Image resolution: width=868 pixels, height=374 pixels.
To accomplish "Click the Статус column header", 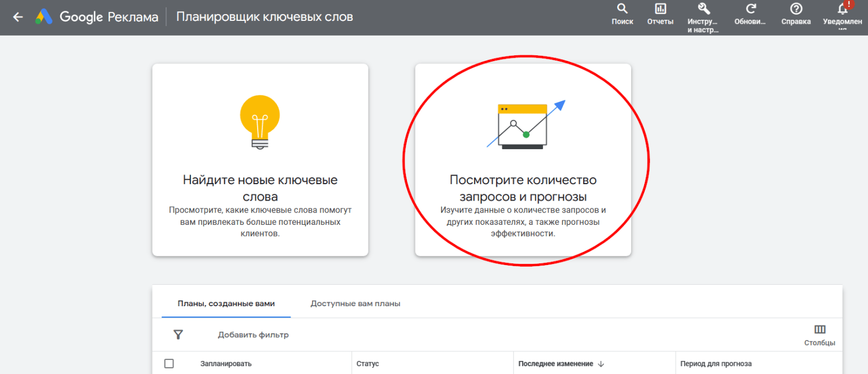I will pyautogui.click(x=367, y=363).
